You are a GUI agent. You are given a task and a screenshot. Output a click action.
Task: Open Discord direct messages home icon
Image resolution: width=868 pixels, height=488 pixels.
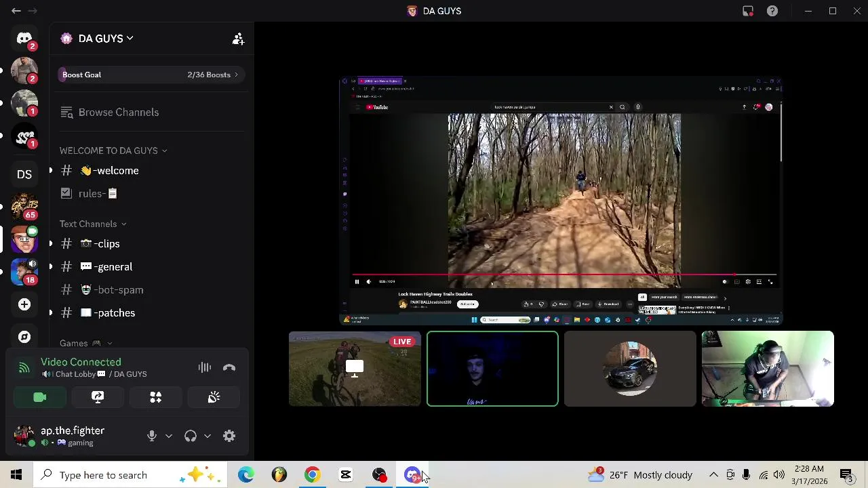point(24,39)
